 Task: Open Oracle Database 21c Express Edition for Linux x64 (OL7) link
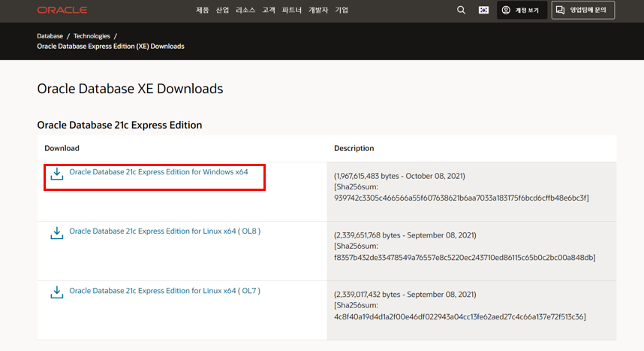tap(164, 291)
